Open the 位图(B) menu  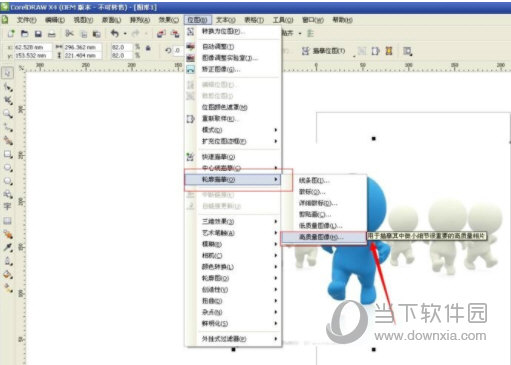coord(197,20)
